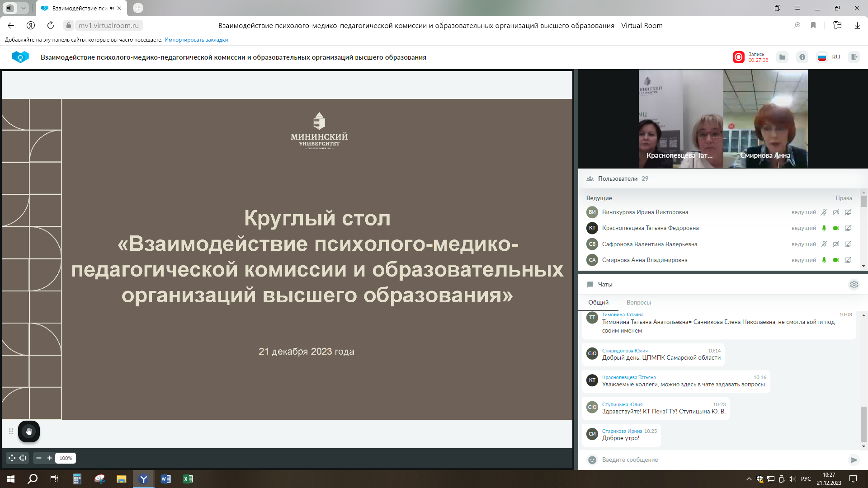868x488 pixels.
Task: Open the RU language selector
Action: (829, 57)
